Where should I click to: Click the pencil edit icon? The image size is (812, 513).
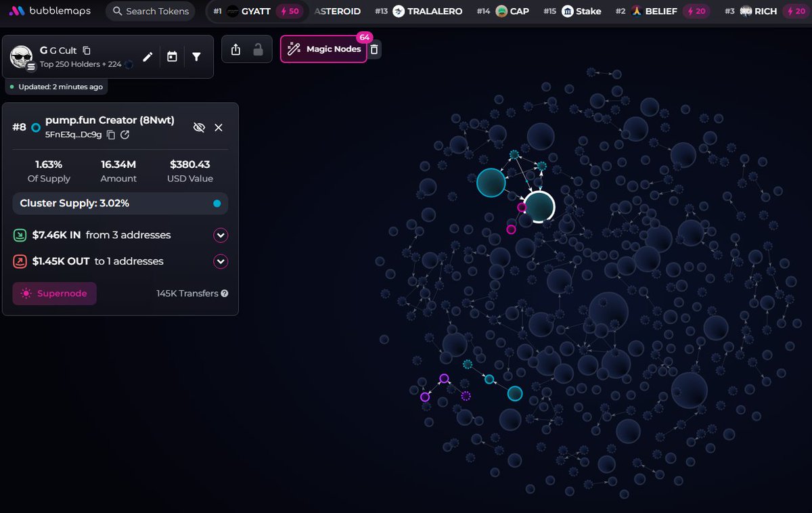click(x=148, y=57)
